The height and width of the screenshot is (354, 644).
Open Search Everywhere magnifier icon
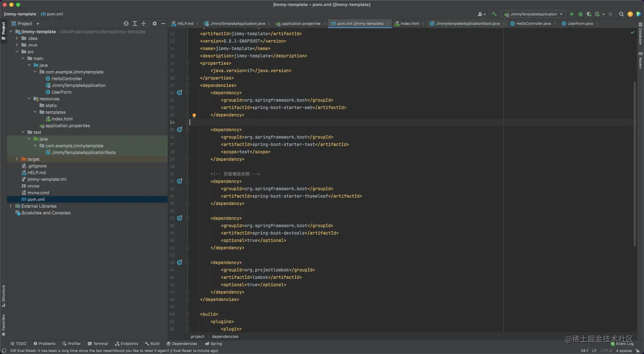coord(621,14)
